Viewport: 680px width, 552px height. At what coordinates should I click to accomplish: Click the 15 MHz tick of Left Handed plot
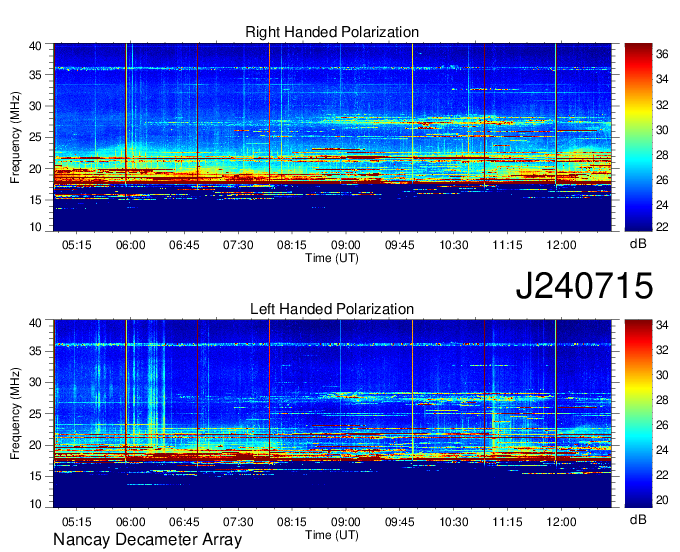(x=35, y=476)
